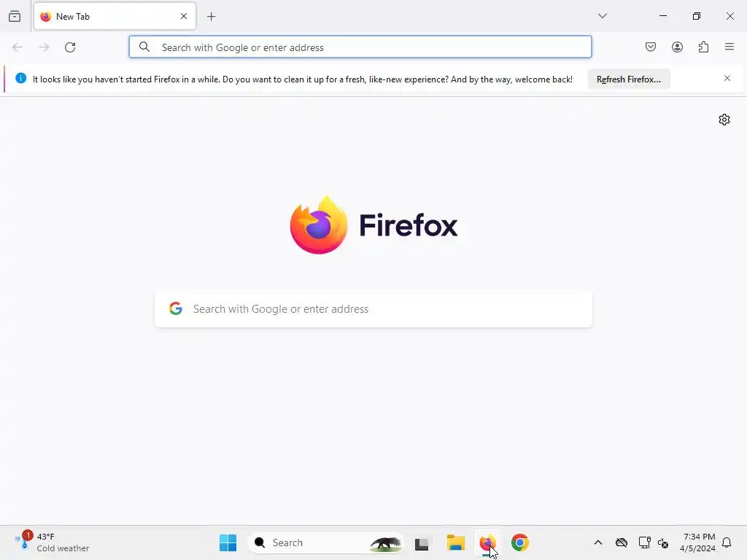747x560 pixels.
Task: Open the weather widget in taskbar
Action: [52, 542]
